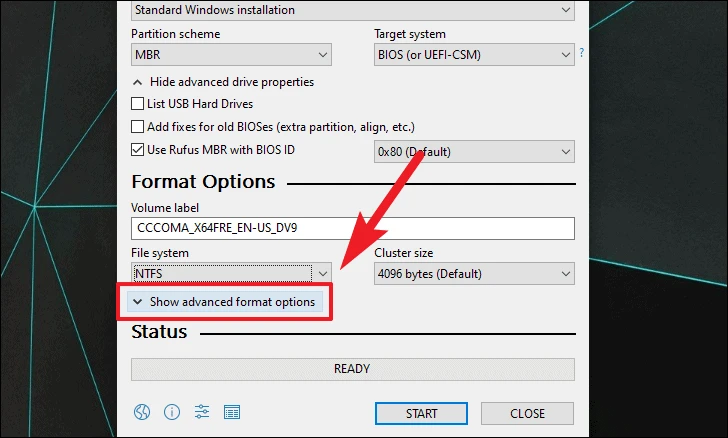Click the Cluster size label
The width and height of the screenshot is (728, 438).
click(403, 253)
